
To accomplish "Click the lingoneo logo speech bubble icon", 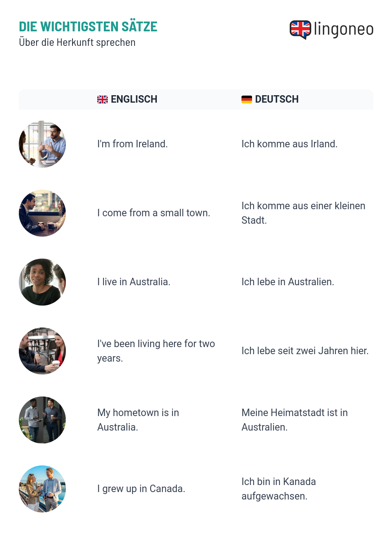I will (x=300, y=30).
